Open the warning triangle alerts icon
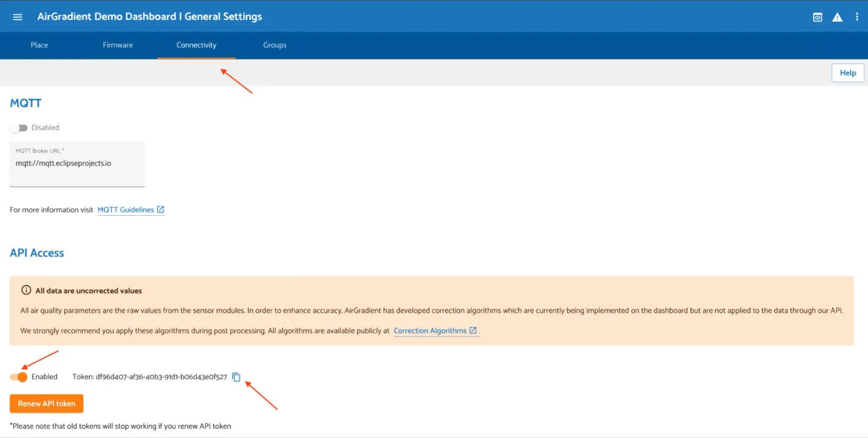 tap(837, 17)
